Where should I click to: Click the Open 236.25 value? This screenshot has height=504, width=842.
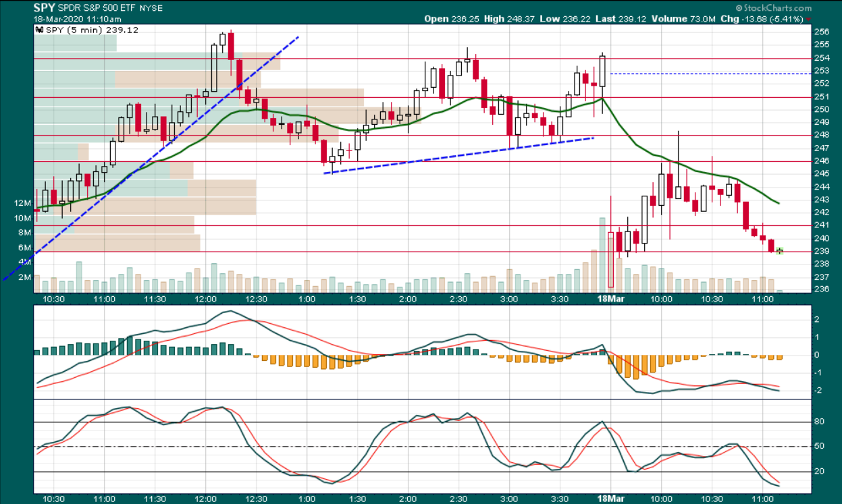pos(452,19)
